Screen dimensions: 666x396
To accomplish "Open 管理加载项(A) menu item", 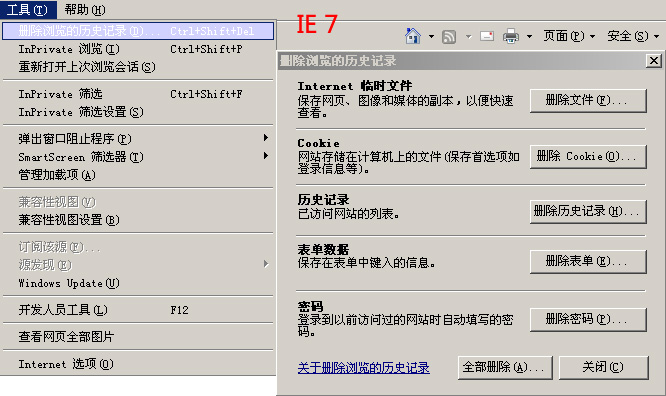I will 138,175.
